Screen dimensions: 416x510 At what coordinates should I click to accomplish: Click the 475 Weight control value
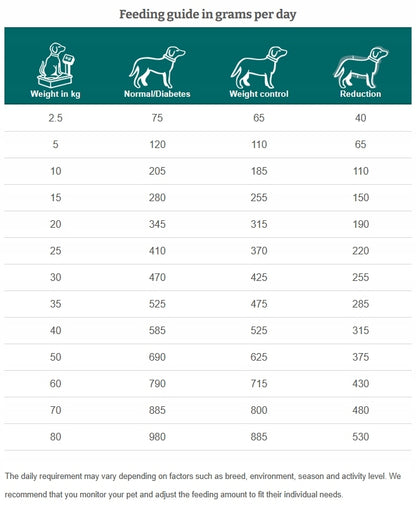tap(259, 304)
